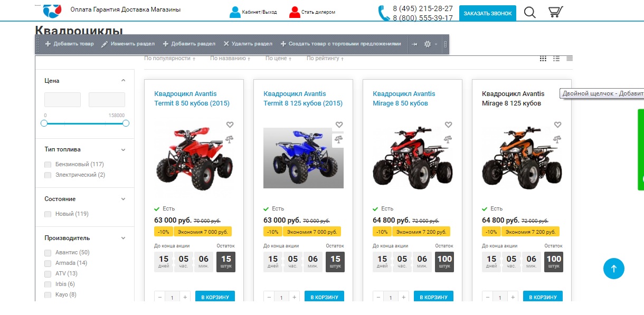Check the Электрический fuel filter

click(x=48, y=175)
